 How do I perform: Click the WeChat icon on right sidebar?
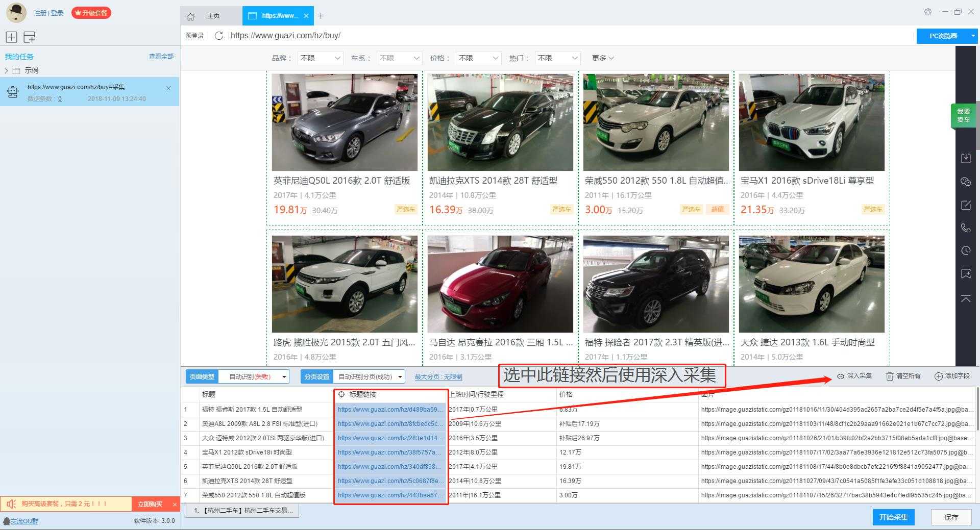[x=966, y=182]
